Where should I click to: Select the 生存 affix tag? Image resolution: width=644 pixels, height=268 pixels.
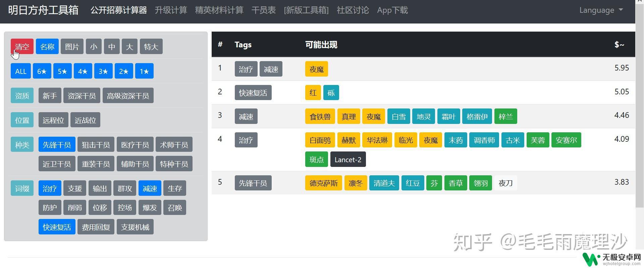(175, 188)
